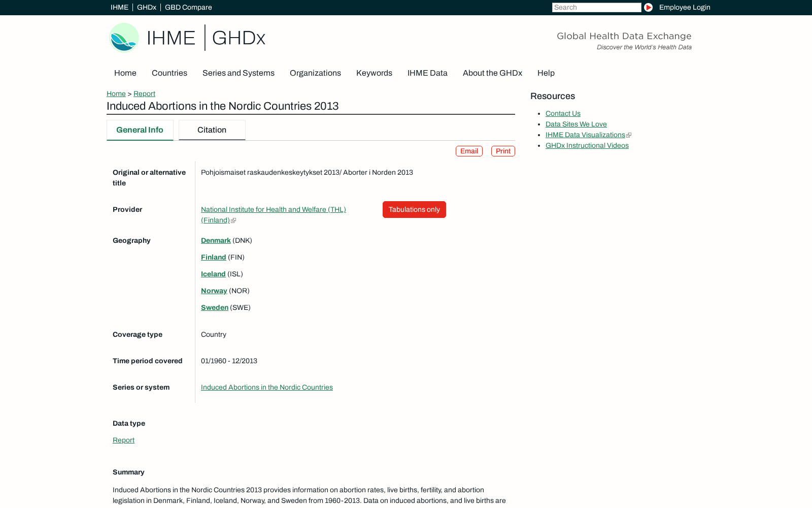The width and height of the screenshot is (812, 508).
Task: Open IHME Data menu item
Action: pos(427,73)
